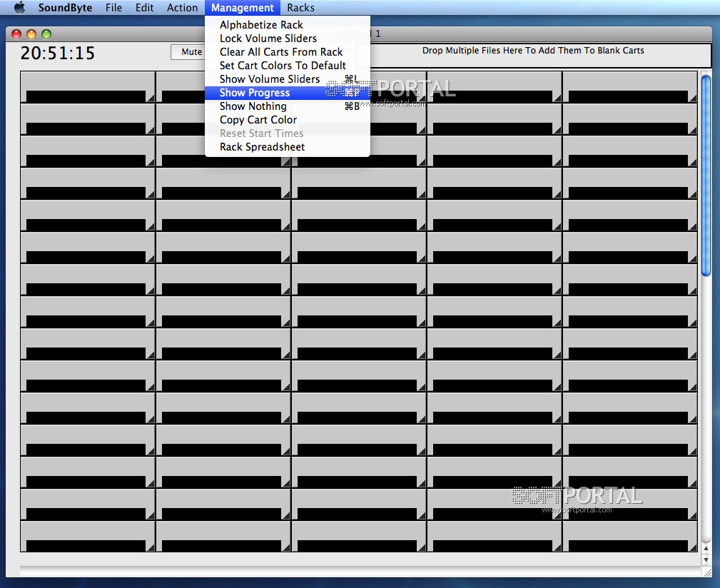The image size is (720, 588).
Task: Click the scrollbar up arrow
Action: (x=706, y=549)
